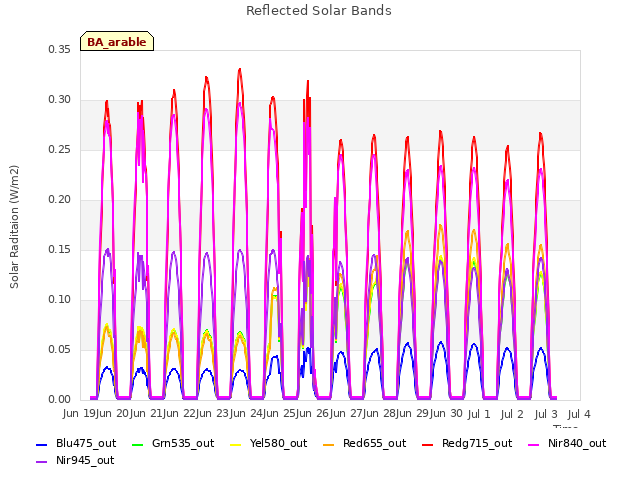Image resolution: width=640 pixels, height=480 pixels.
Task: Click the orange Red655_out legend swatch
Action: click(329, 444)
